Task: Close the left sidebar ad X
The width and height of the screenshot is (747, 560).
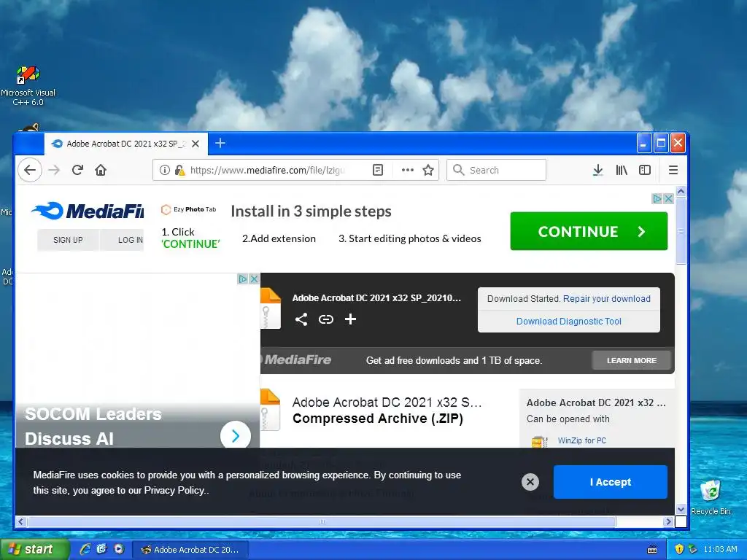Action: click(x=255, y=279)
